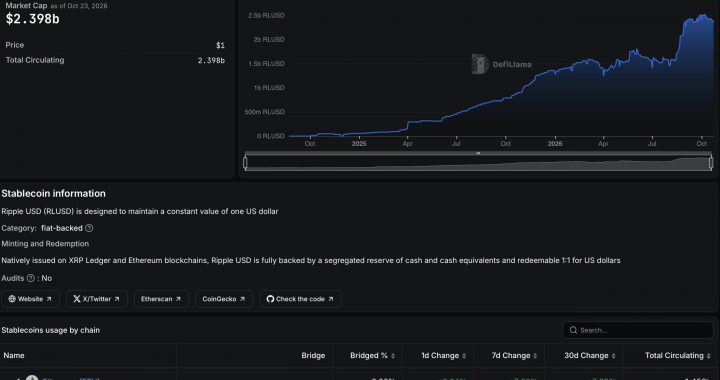Click the 1b RLUSD y-axis label
Viewport: 720px width, 380px height.
click(269, 88)
